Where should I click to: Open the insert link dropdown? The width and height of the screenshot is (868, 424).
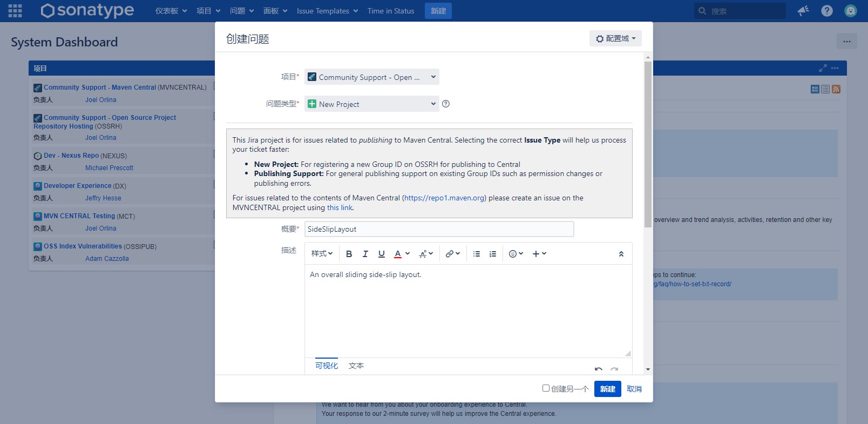pyautogui.click(x=452, y=254)
